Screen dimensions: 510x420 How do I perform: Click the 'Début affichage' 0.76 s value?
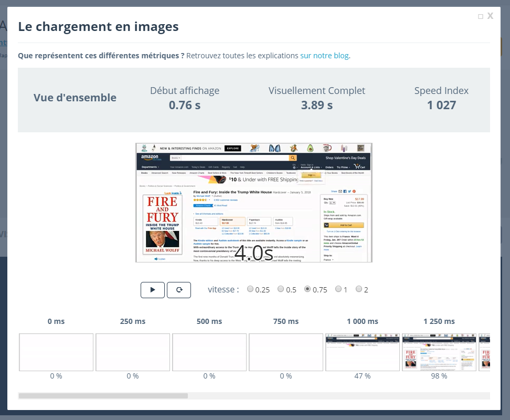pyautogui.click(x=185, y=105)
